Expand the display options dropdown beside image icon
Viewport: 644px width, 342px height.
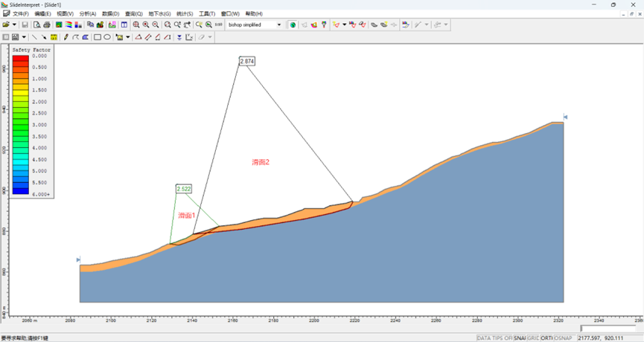click(x=24, y=37)
